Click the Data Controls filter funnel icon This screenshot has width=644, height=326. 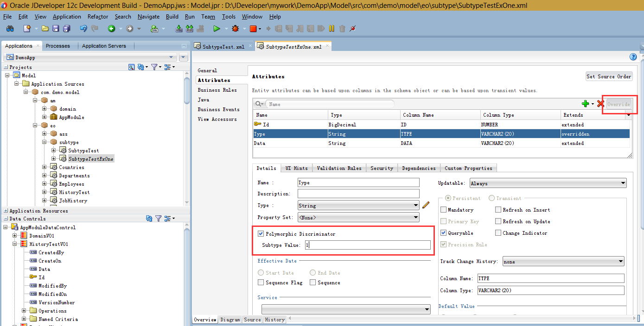tap(158, 219)
